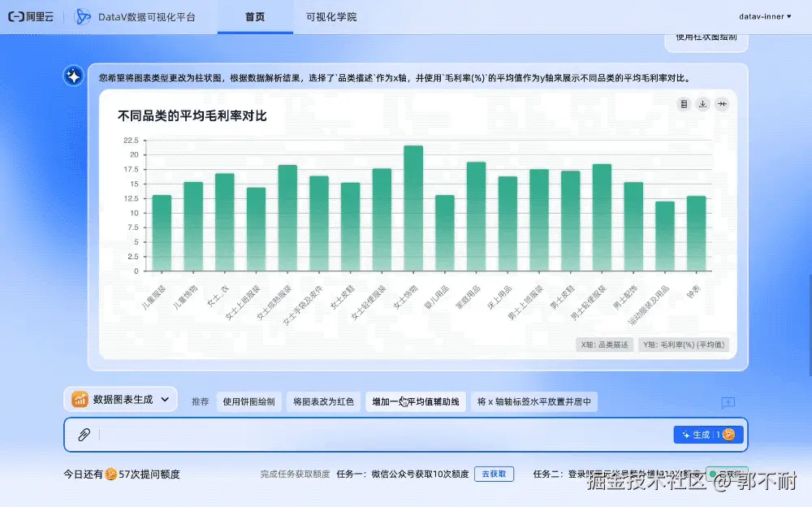Click the DataV platform logo icon
The width and height of the screenshot is (812, 507).
[x=84, y=16]
